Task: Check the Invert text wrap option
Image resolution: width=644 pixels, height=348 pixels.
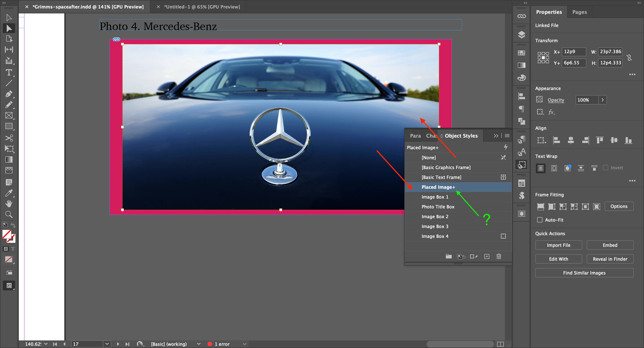Action: click(x=605, y=168)
